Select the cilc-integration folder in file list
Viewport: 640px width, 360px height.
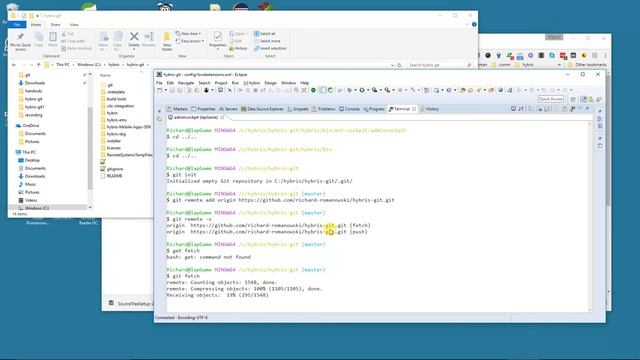click(x=120, y=106)
